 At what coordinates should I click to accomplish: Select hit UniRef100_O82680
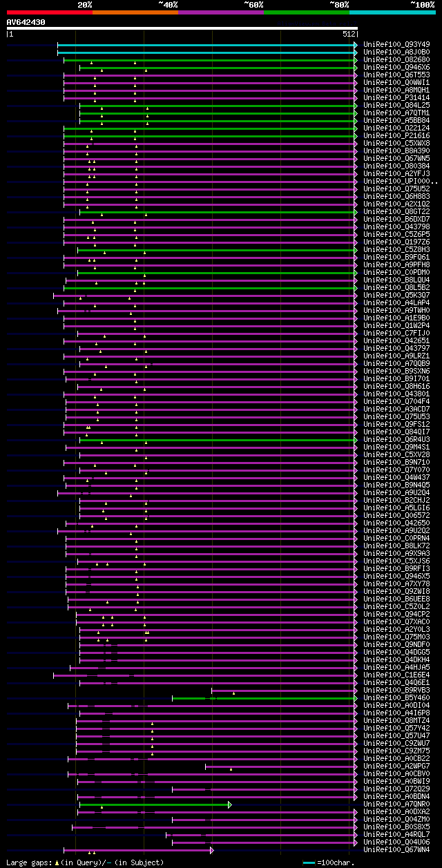tap(396, 60)
